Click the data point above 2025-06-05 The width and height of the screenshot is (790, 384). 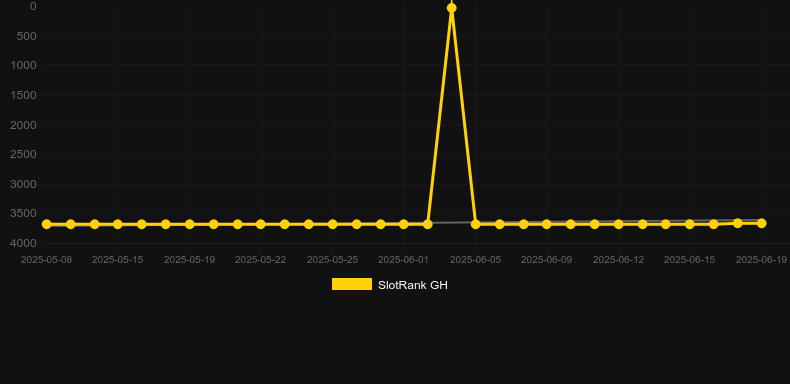pos(476,224)
